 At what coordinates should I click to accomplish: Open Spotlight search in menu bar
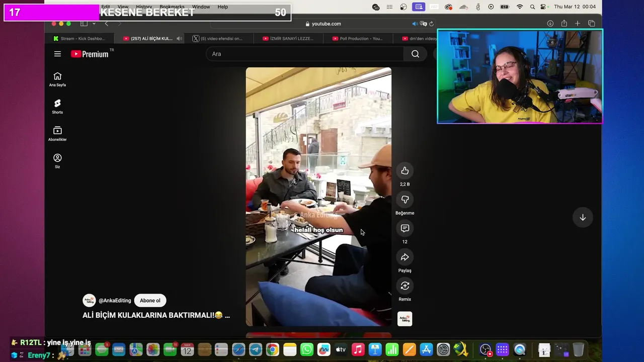tap(532, 7)
